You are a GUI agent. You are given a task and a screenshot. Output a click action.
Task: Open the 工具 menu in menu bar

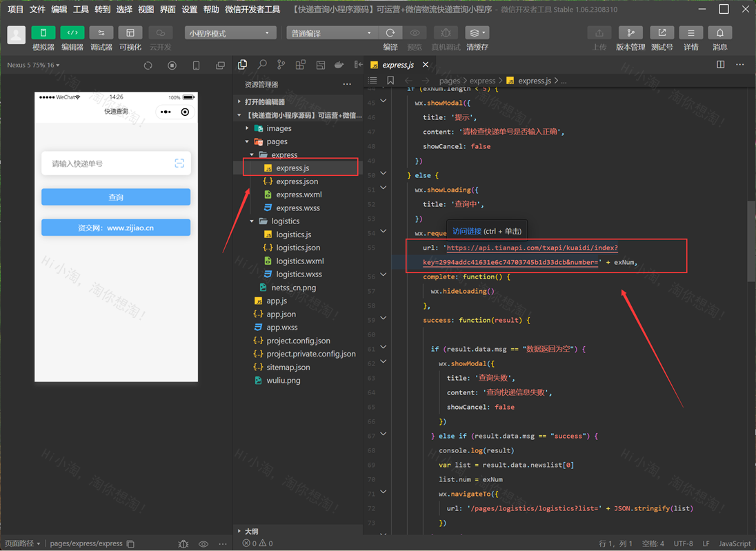[81, 10]
